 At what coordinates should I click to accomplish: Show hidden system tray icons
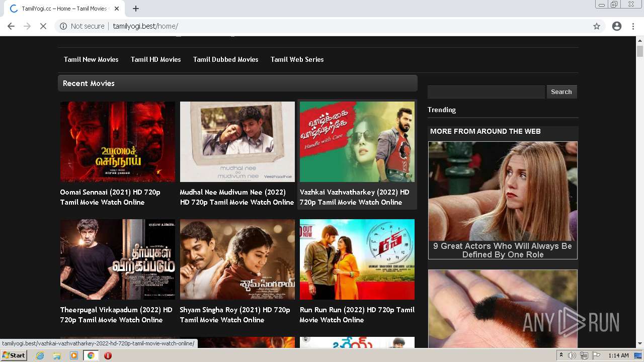click(561, 355)
